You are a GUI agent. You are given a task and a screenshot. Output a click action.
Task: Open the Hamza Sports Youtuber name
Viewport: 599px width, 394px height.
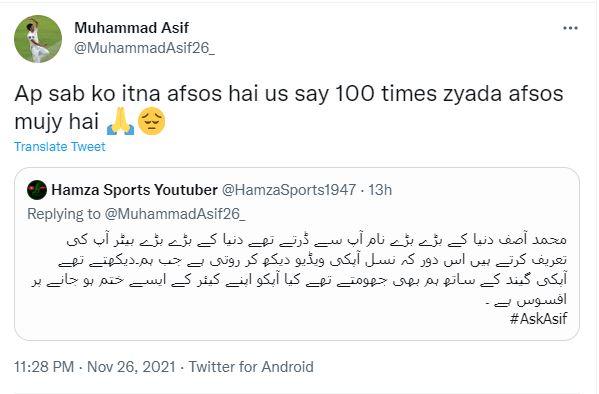pyautogui.click(x=134, y=190)
